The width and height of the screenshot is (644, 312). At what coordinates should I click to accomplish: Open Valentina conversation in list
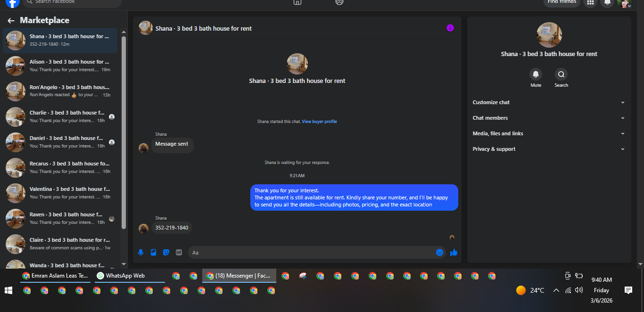(60, 193)
